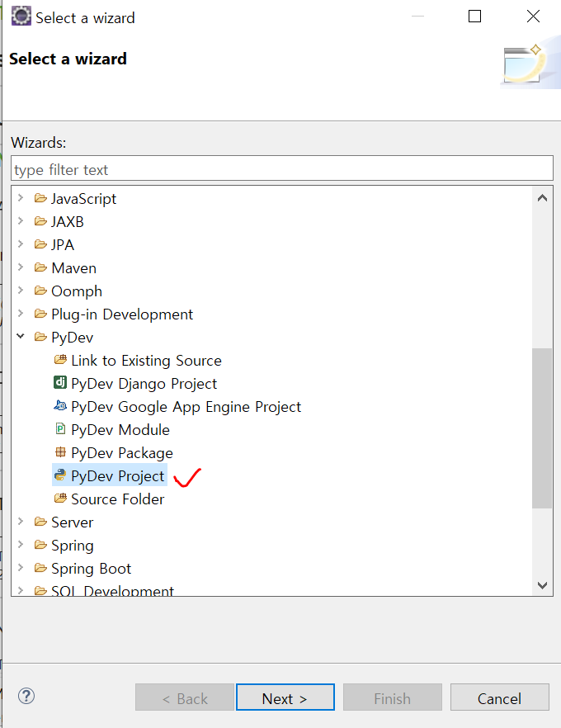Viewport: 561px width, 728px height.
Task: Click the type filter text field
Action: click(282, 168)
